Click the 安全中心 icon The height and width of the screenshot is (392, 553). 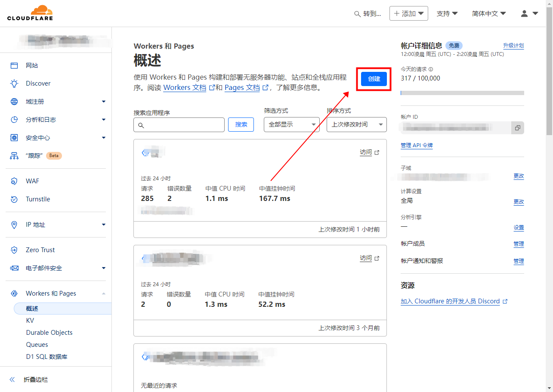[x=14, y=138]
